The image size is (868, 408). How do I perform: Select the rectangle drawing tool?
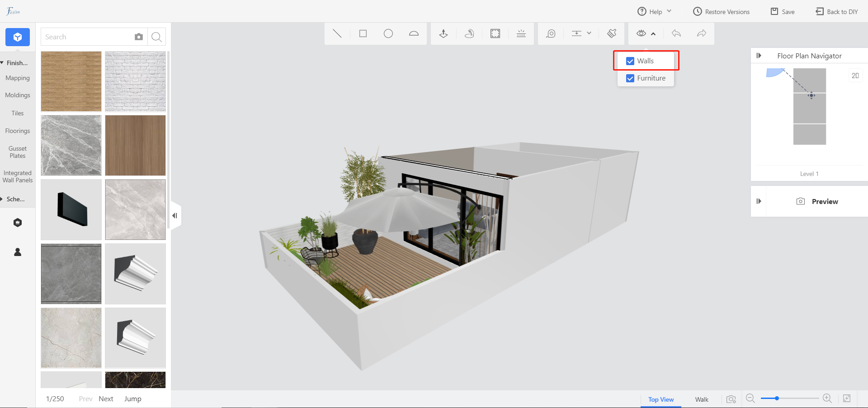point(363,33)
